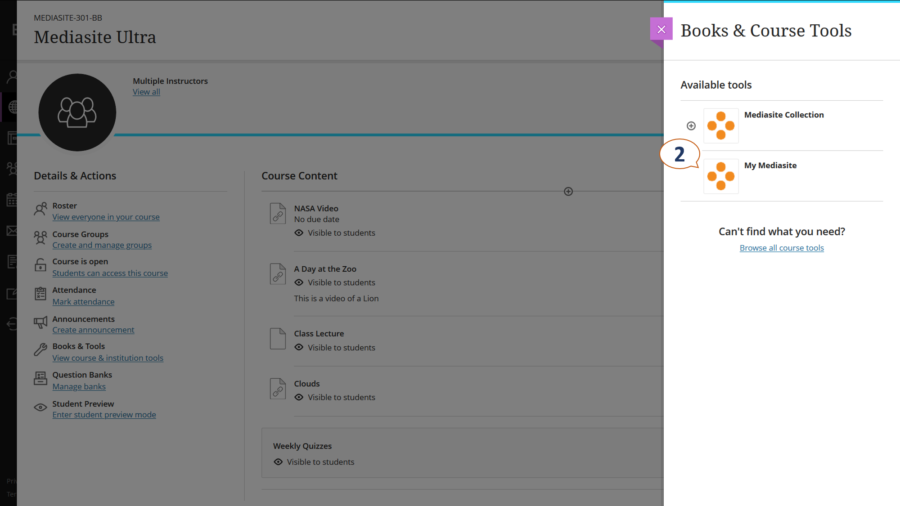Click the envelope messages icon in sidebar
Viewport: 900px width, 506px height.
click(12, 231)
